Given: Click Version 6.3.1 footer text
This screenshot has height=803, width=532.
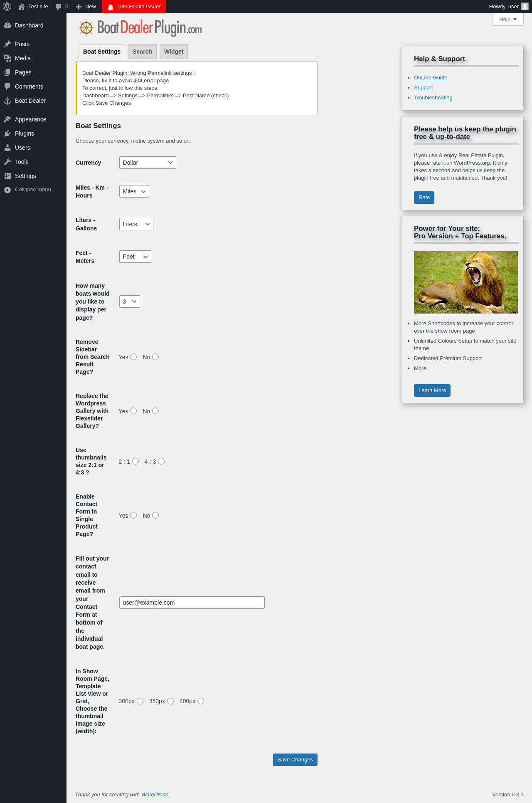Looking at the screenshot, I should click(508, 795).
